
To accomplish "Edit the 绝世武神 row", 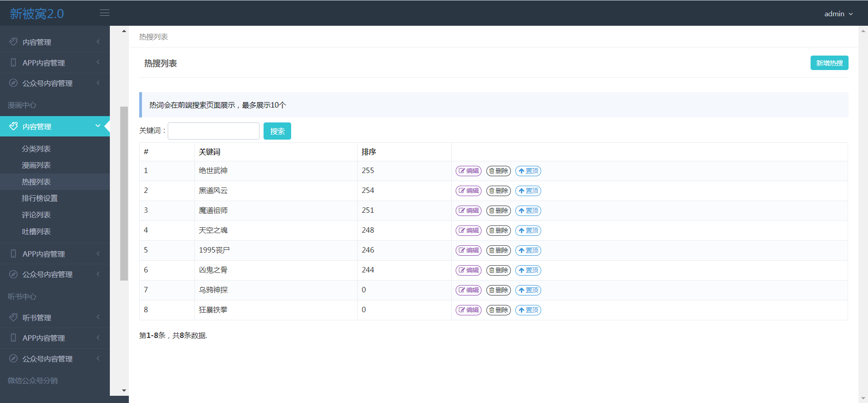I will (x=468, y=171).
